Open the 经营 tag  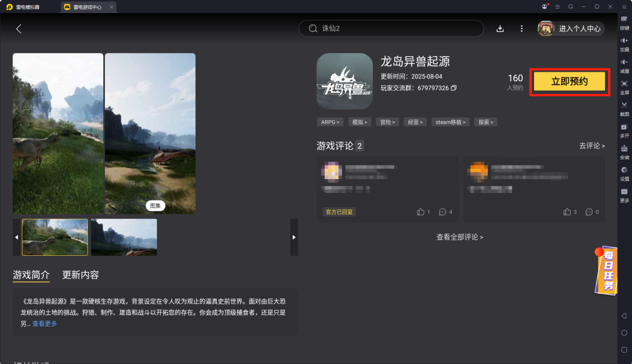click(415, 122)
